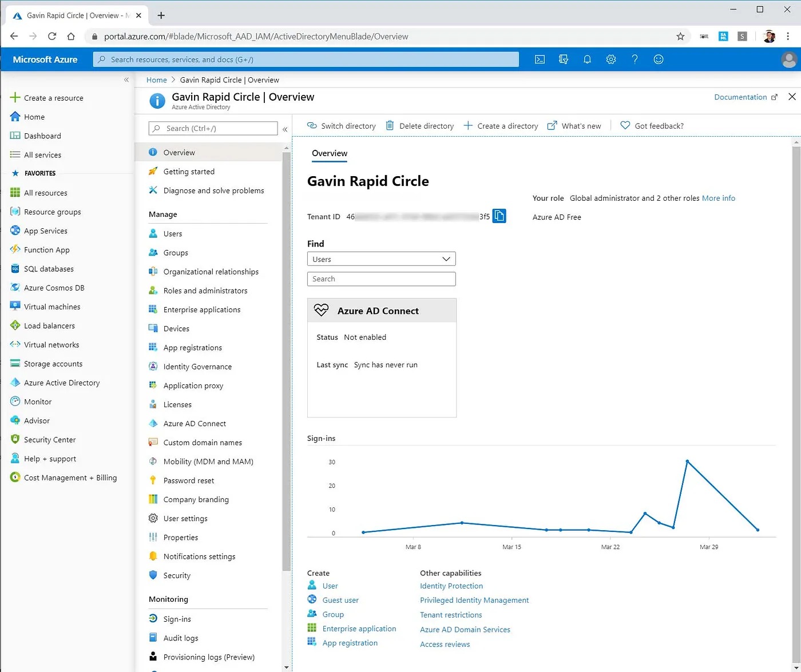Open the Chrome three-dot menu
This screenshot has height=672, width=801.
(788, 36)
